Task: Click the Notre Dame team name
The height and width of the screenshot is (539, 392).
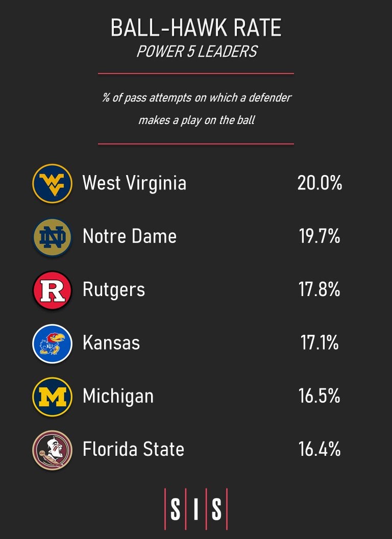Action: point(130,236)
